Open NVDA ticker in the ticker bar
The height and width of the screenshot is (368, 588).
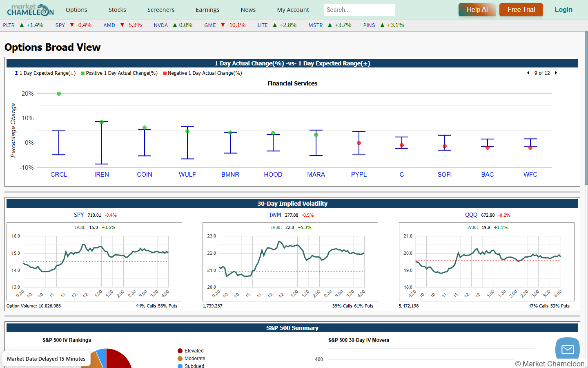pyautogui.click(x=161, y=25)
